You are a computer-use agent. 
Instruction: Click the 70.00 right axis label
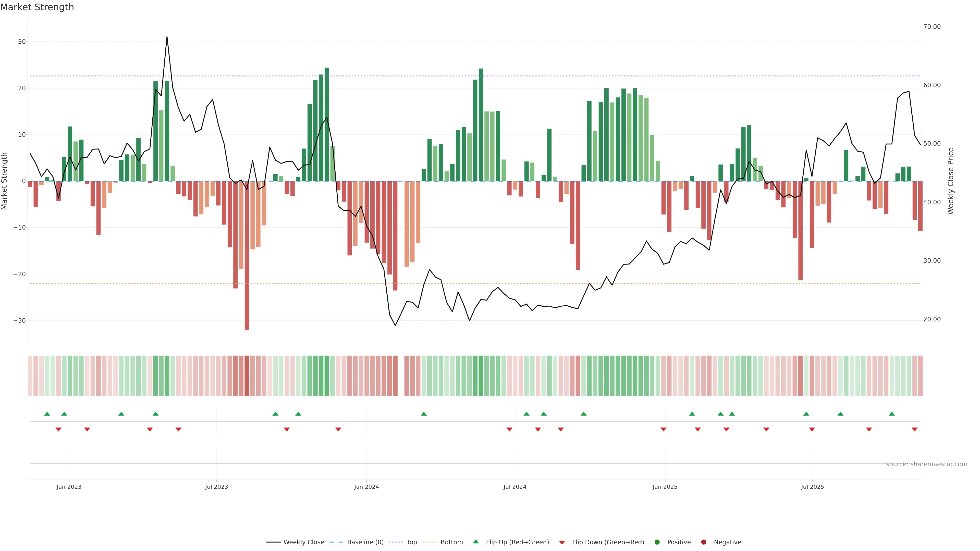(x=932, y=27)
